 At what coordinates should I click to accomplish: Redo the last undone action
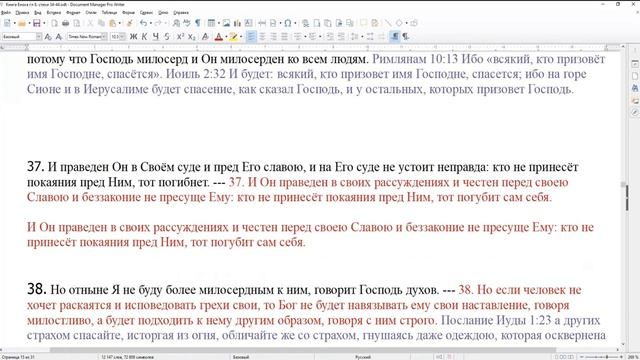[158, 23]
